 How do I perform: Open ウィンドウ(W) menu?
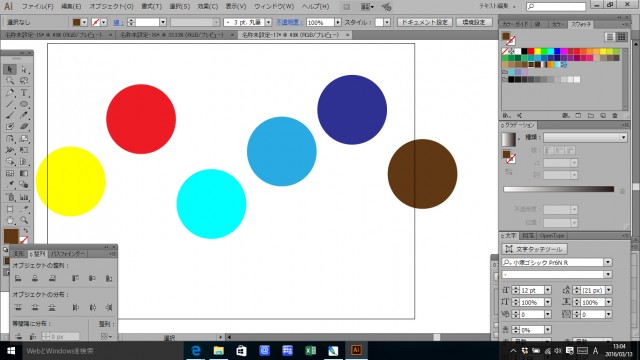point(274,7)
